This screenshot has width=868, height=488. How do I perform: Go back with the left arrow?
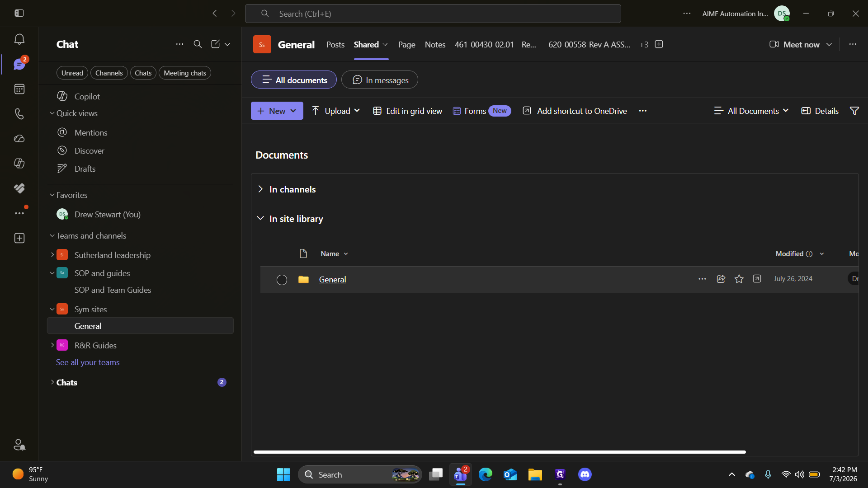point(215,14)
